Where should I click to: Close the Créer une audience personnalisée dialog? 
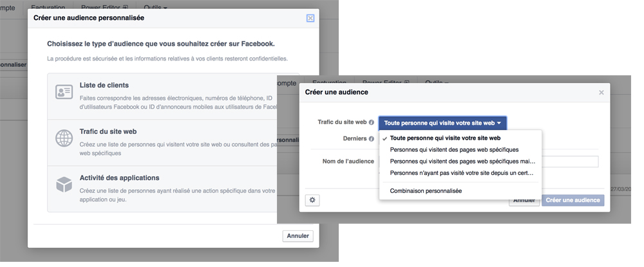pos(310,18)
